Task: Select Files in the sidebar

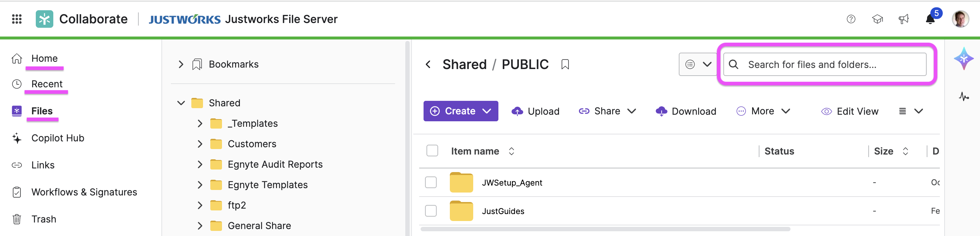Action: [x=42, y=111]
